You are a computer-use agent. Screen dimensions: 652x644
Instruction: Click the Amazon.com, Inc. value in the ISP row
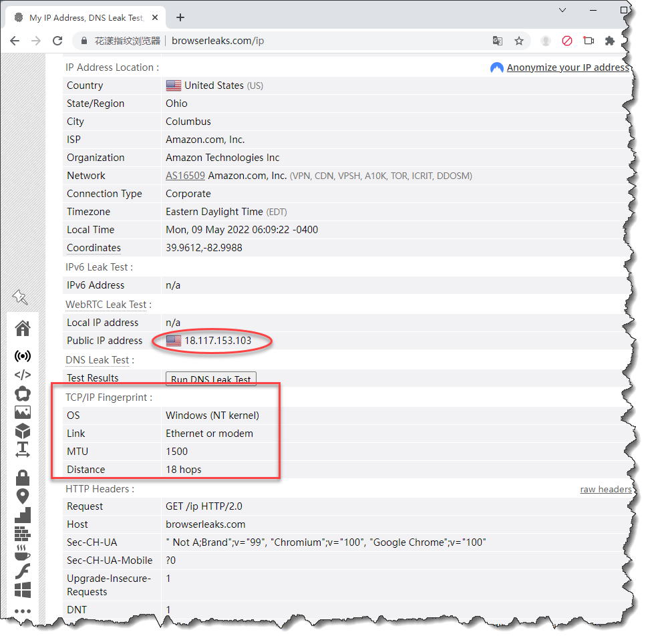(x=205, y=140)
